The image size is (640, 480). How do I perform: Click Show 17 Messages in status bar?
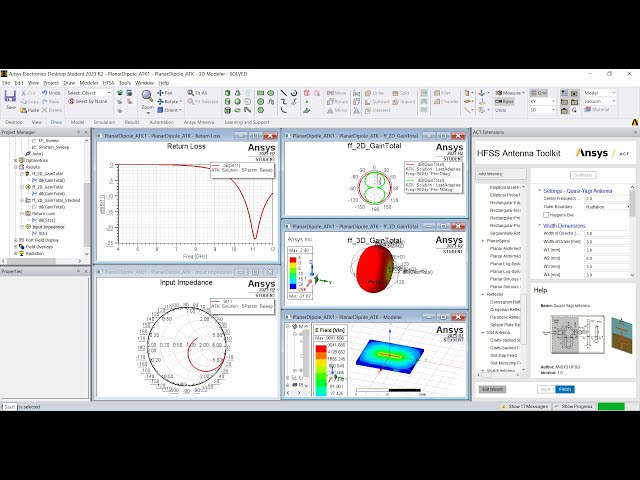point(524,407)
